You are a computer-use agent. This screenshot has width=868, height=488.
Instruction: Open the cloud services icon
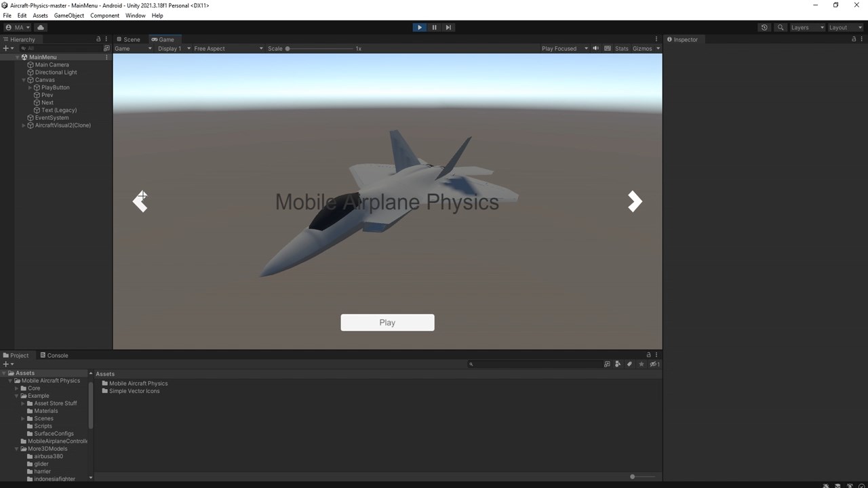click(41, 28)
